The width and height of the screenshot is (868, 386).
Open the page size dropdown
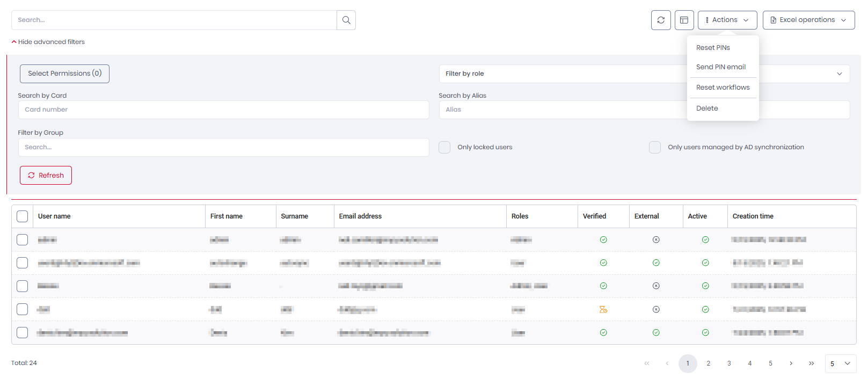840,363
